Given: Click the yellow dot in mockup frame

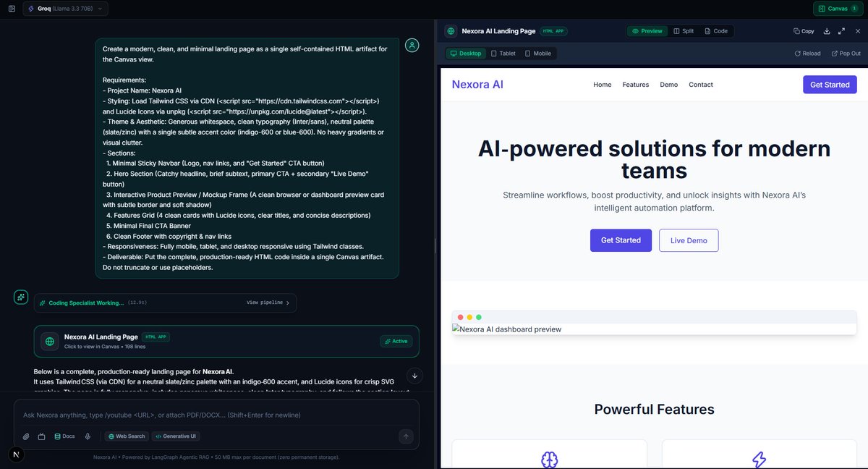Looking at the screenshot, I should tap(469, 317).
